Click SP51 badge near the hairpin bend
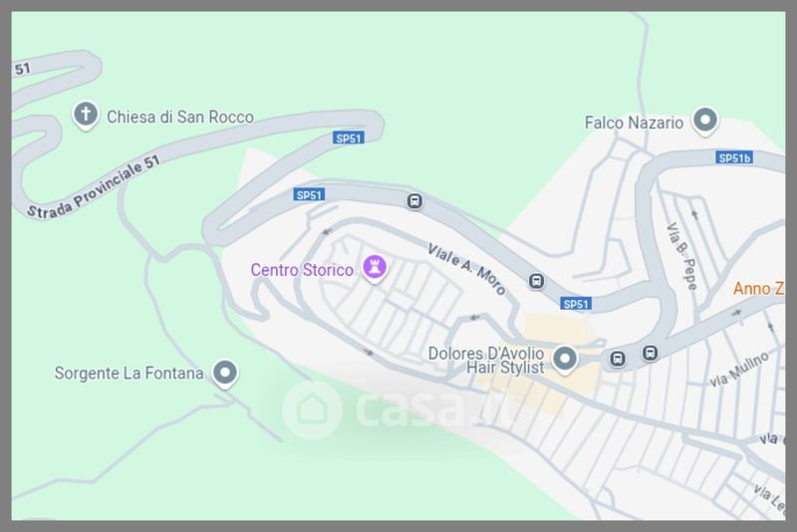 (349, 138)
